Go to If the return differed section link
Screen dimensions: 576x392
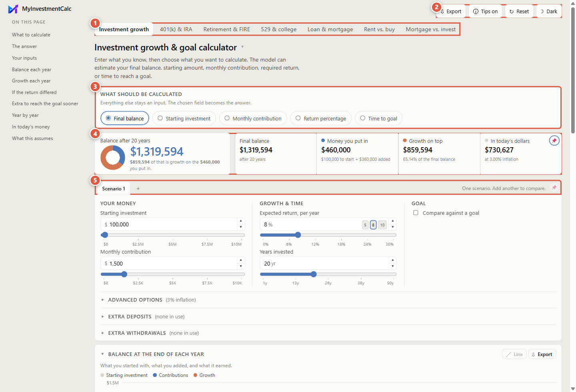(x=34, y=92)
